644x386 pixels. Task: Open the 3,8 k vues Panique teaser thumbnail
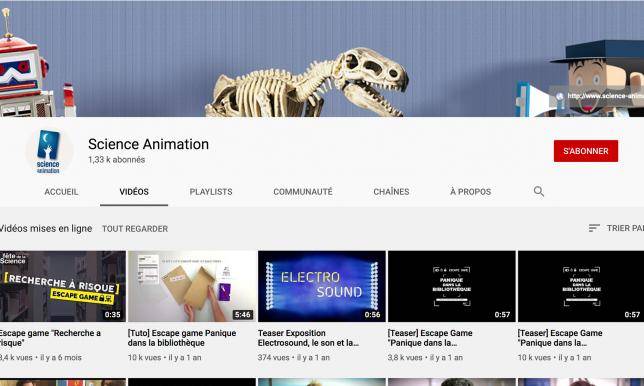pyautogui.click(x=451, y=286)
